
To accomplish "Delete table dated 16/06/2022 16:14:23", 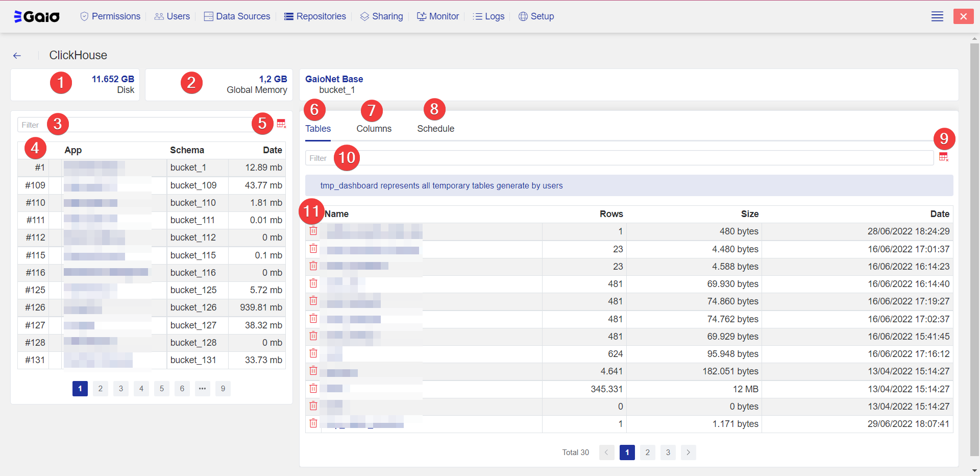I will [313, 266].
